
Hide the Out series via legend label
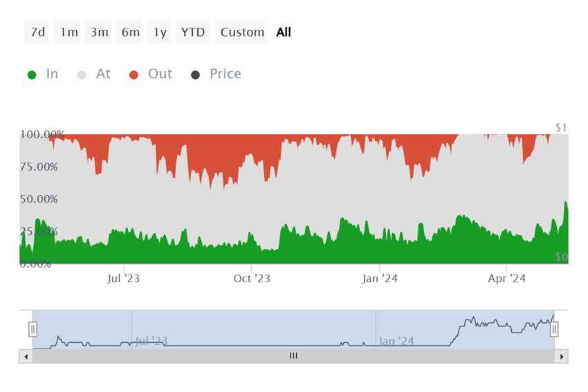pos(160,74)
